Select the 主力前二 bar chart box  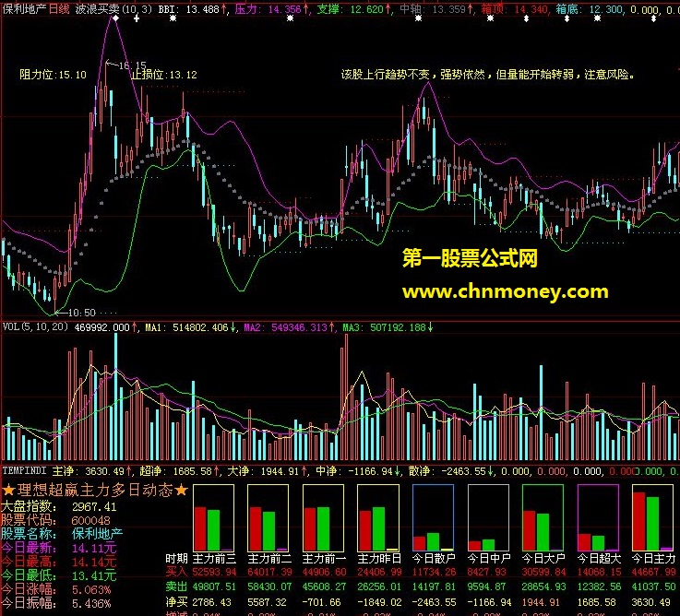[268, 518]
